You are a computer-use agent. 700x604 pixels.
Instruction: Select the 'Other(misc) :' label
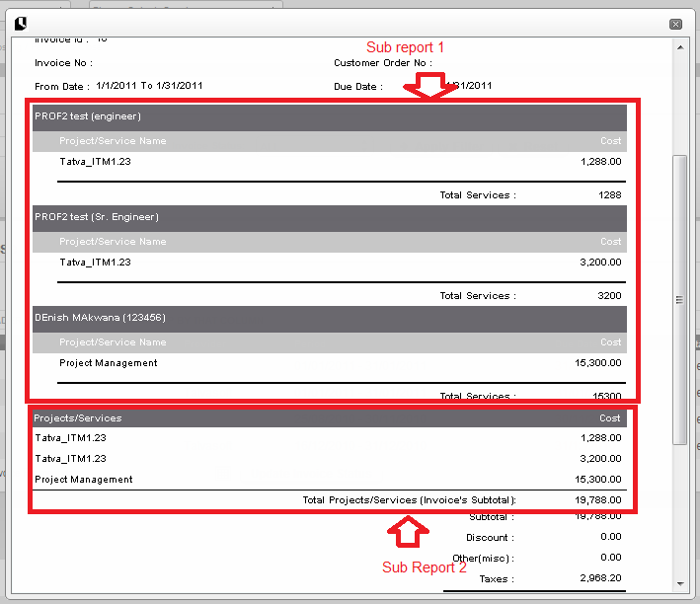484,559
